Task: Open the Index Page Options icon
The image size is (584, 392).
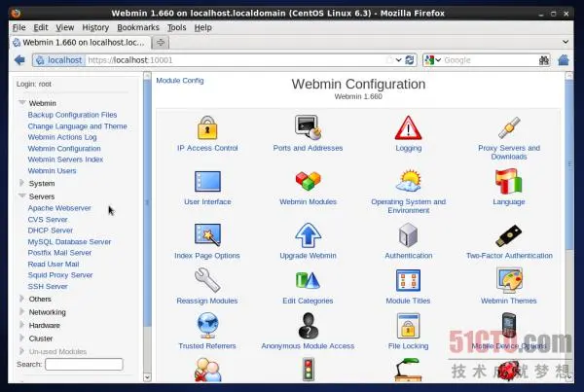Action: [207, 234]
